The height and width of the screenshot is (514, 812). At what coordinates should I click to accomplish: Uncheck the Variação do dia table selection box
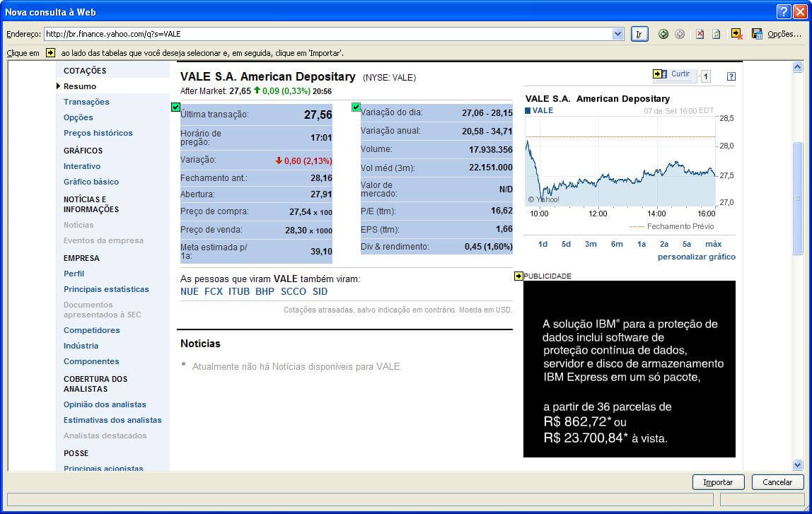click(356, 107)
